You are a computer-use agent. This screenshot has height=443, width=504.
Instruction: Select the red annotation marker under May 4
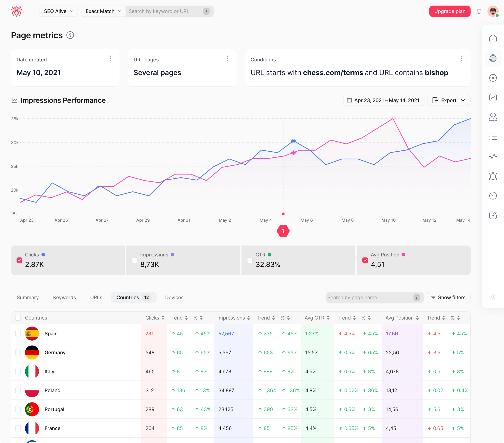click(x=283, y=231)
